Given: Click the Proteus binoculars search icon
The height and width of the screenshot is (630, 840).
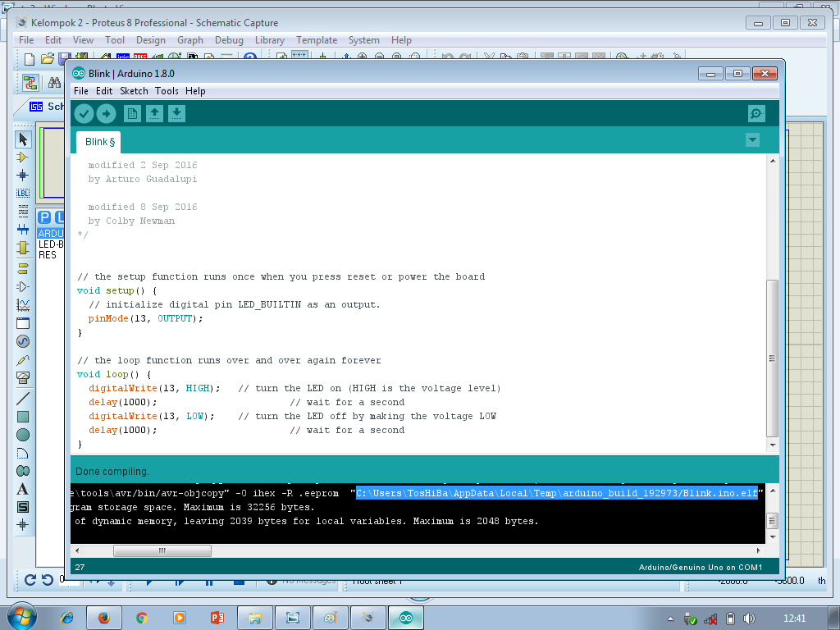Looking at the screenshot, I should 54,83.
